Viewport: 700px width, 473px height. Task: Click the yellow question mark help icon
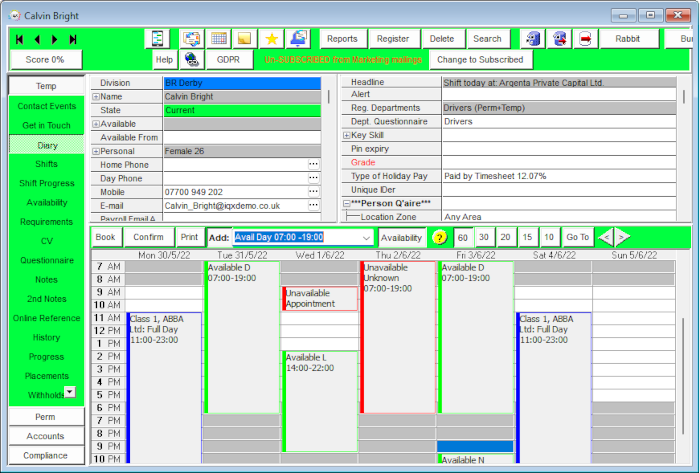[x=440, y=237]
